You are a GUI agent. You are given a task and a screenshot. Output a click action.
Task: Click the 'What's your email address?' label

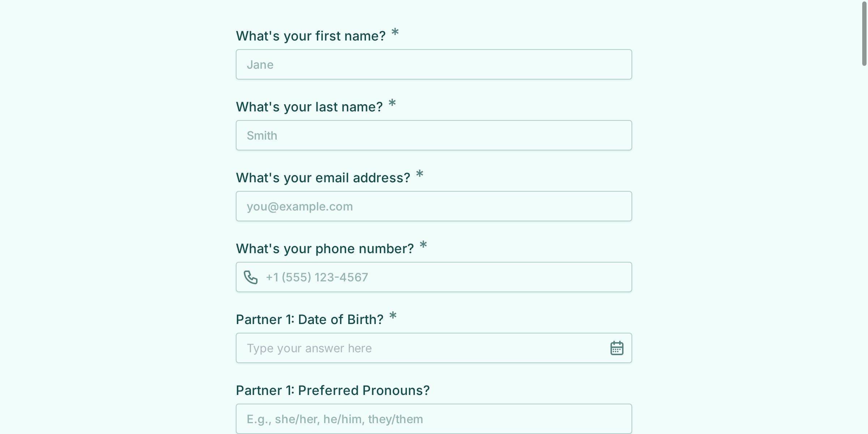tap(323, 177)
